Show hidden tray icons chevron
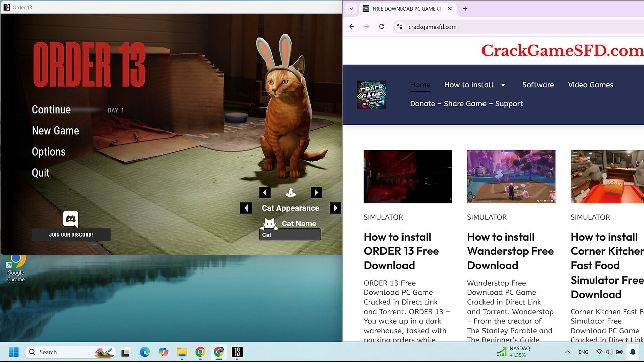Screen dimensions: 644x362 [567, 352]
